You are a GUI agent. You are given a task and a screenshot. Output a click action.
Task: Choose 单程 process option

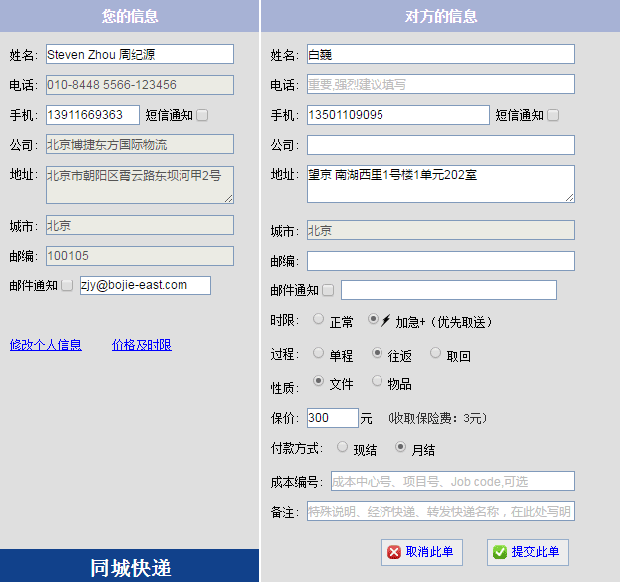point(318,352)
